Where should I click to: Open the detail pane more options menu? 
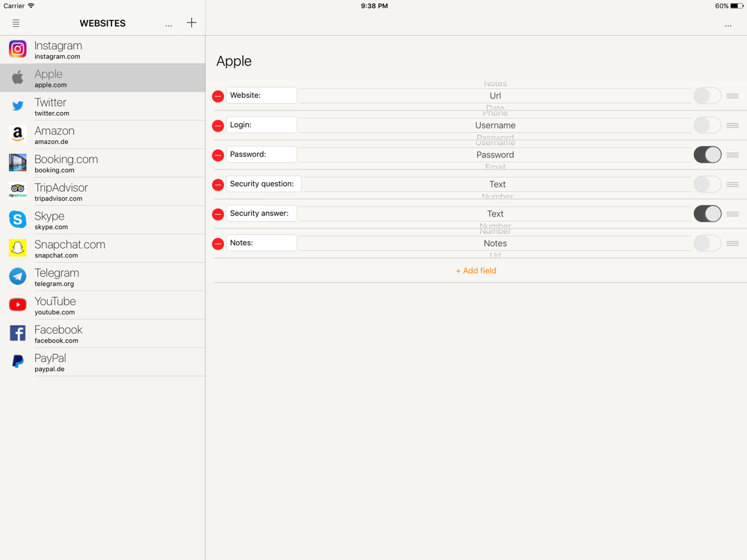(x=728, y=25)
